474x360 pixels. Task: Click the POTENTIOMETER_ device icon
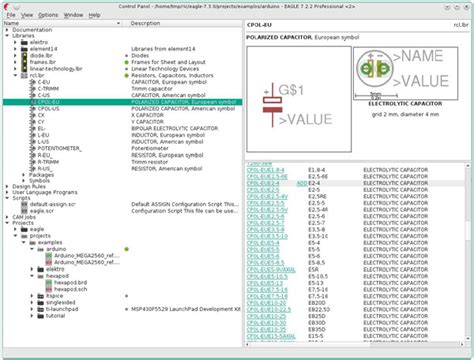33,149
